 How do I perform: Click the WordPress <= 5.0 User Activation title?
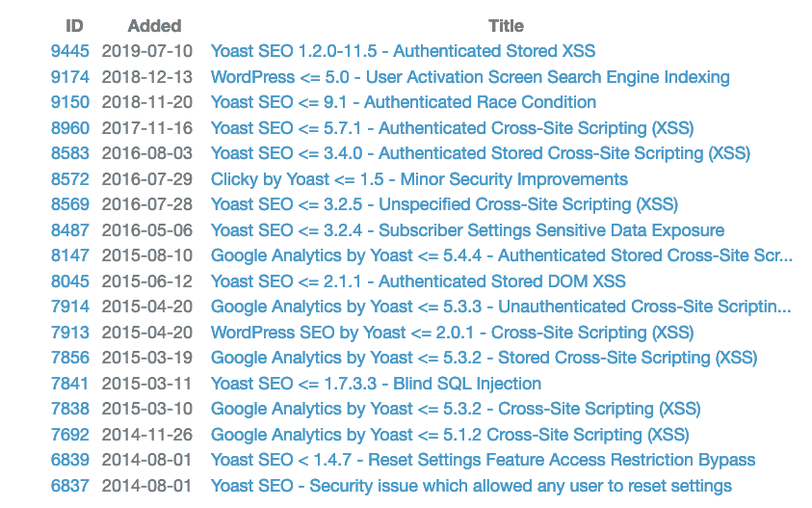coord(470,77)
